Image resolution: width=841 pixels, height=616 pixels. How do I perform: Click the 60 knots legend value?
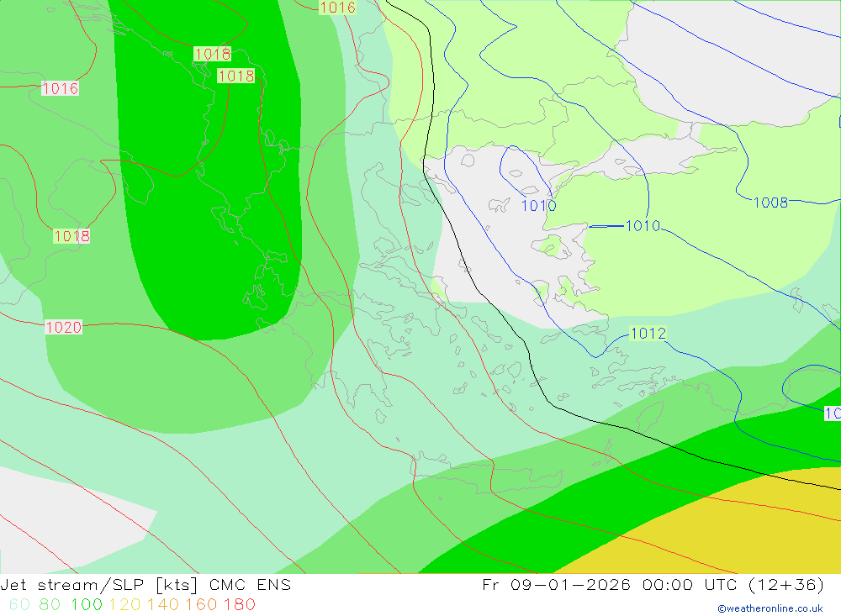click(x=19, y=605)
